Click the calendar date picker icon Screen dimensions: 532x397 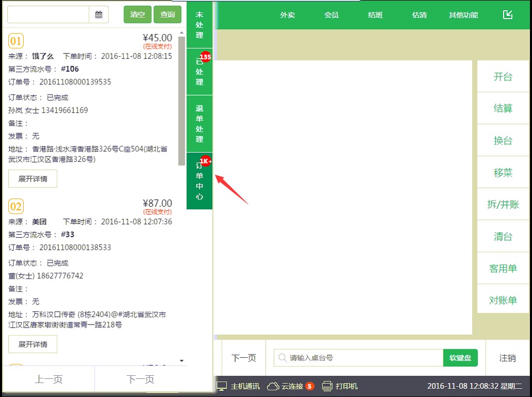coord(99,15)
